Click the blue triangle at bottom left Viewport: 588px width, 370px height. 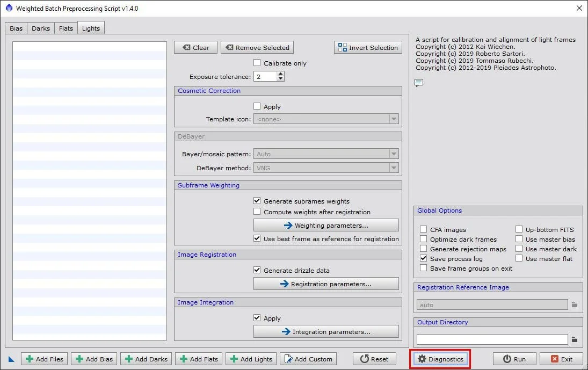[11, 359]
